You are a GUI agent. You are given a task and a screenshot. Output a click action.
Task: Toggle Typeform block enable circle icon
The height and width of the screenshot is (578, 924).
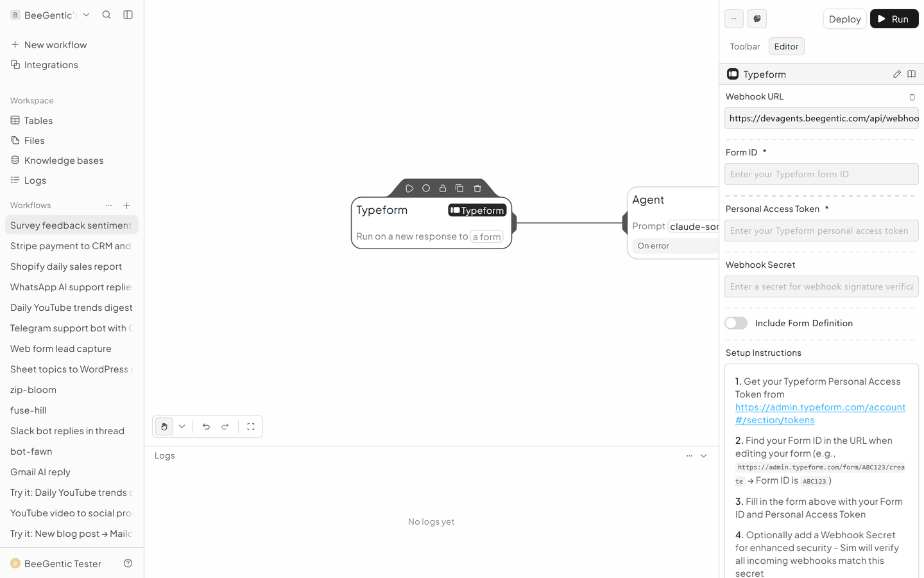tap(426, 189)
